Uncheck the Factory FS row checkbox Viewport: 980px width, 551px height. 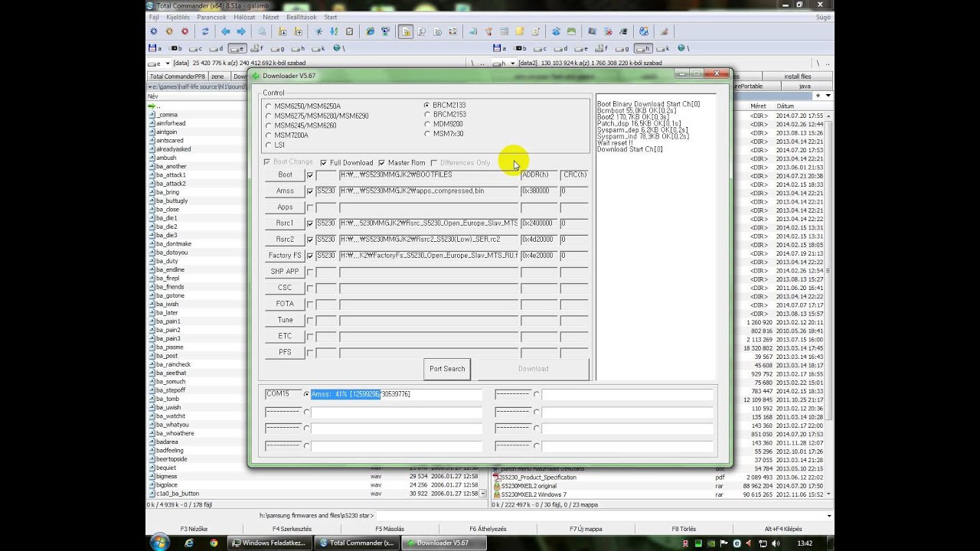click(310, 256)
